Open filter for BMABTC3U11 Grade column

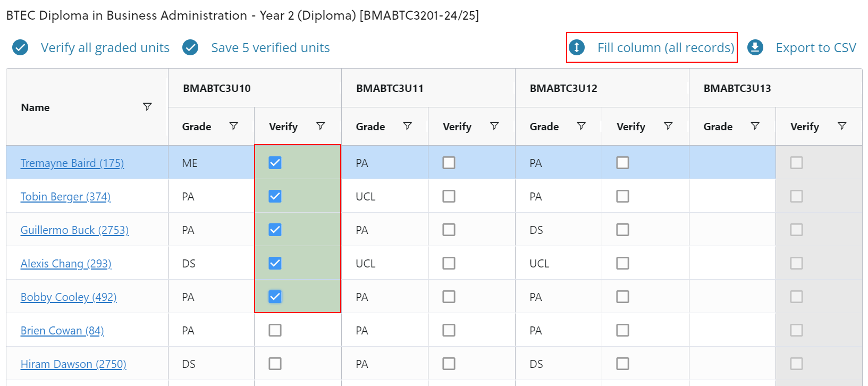click(407, 126)
